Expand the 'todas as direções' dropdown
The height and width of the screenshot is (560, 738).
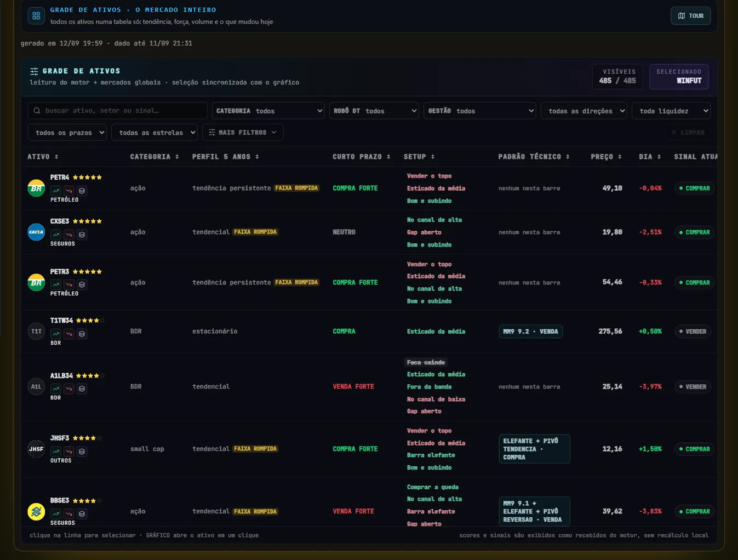coord(584,111)
